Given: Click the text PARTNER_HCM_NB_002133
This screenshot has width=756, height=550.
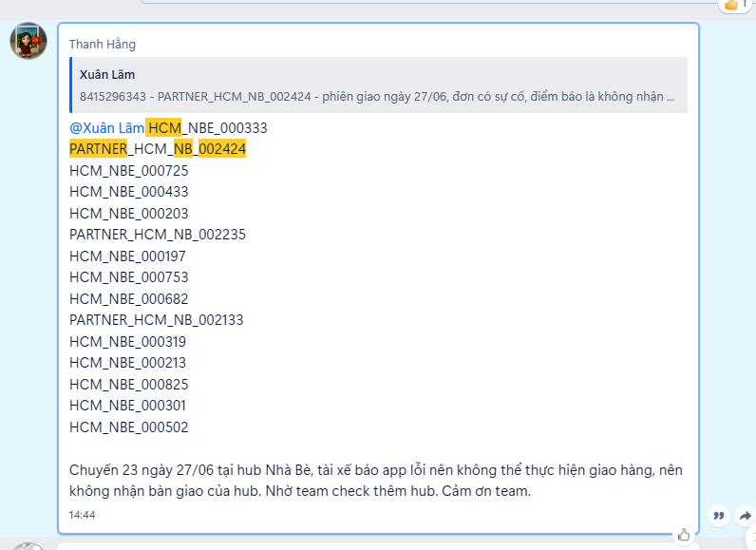Looking at the screenshot, I should (x=157, y=320).
